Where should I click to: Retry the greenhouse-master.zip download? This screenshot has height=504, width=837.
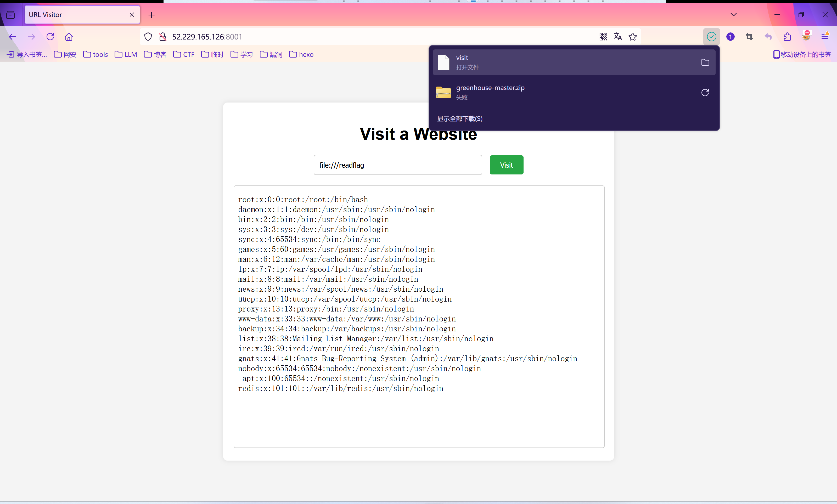705,92
